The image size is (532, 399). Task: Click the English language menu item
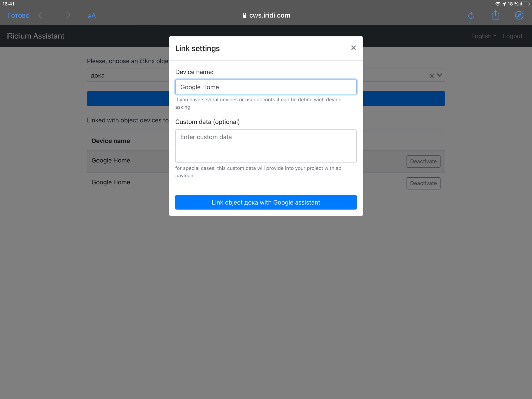(483, 36)
